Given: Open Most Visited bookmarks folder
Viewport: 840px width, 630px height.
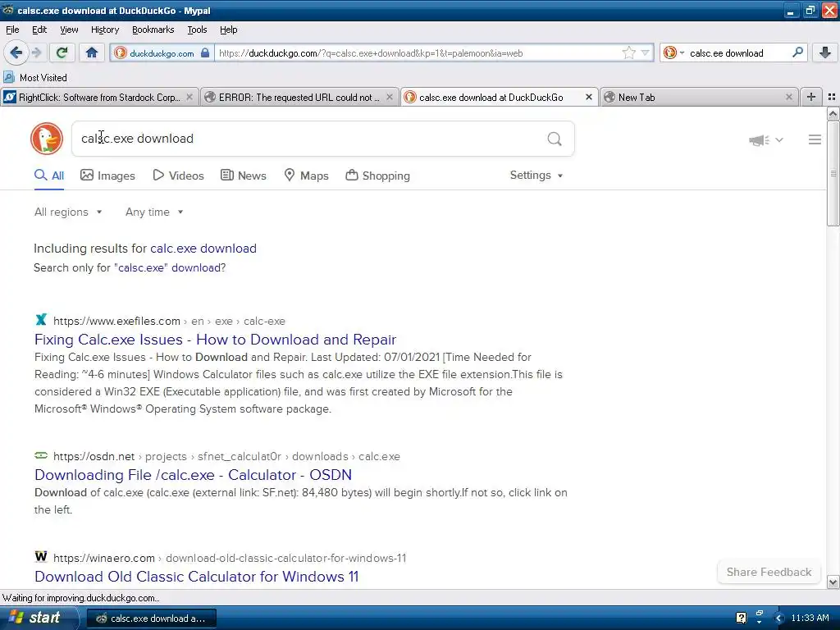Looking at the screenshot, I should tap(35, 78).
